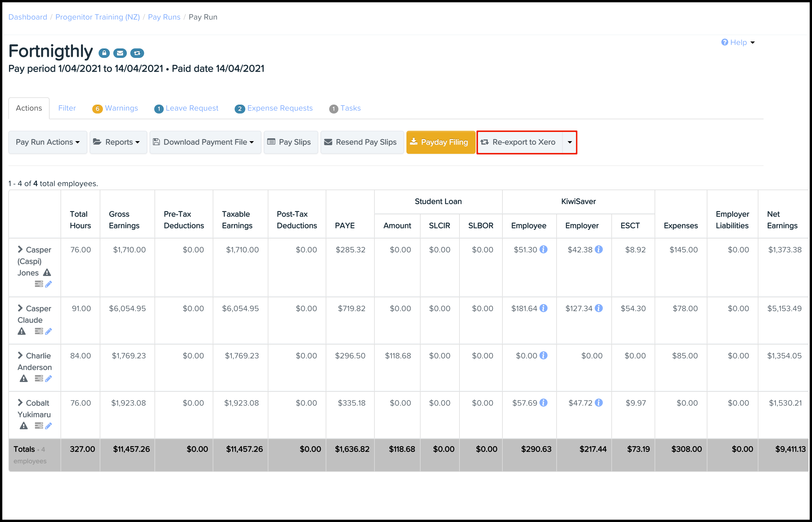
Task: Open the Help menu
Action: pyautogui.click(x=738, y=42)
